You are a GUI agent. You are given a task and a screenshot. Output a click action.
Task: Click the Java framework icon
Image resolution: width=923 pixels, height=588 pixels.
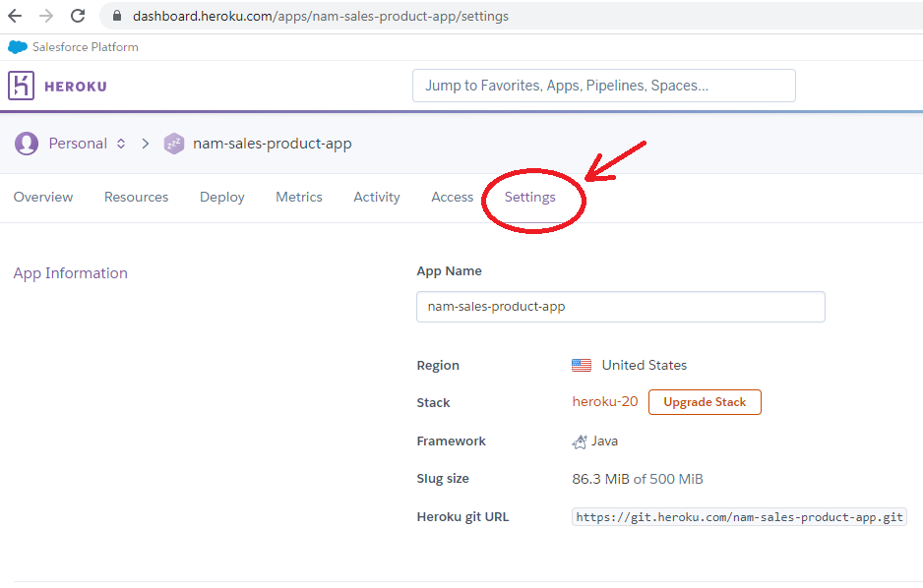[580, 441]
